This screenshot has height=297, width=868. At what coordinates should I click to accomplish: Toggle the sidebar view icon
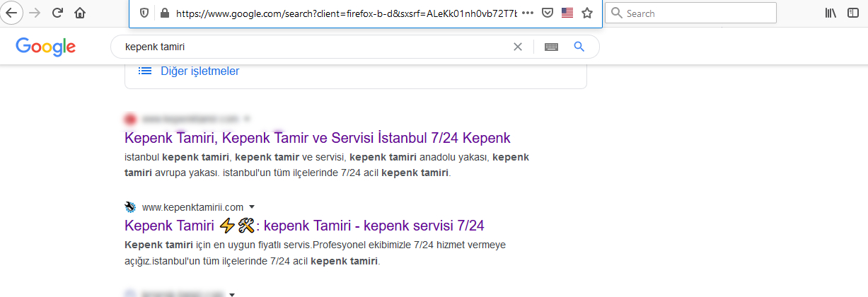[853, 13]
